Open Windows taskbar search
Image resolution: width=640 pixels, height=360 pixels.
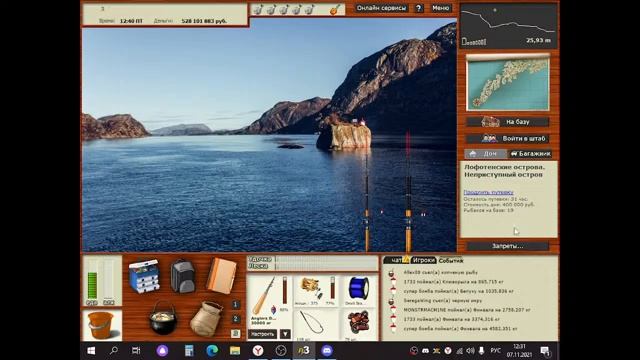tap(114, 351)
